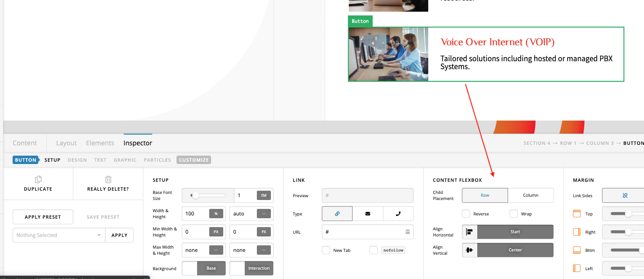The image size is (644, 279).
Task: Click the Width percentage input field
Action: (x=196, y=214)
